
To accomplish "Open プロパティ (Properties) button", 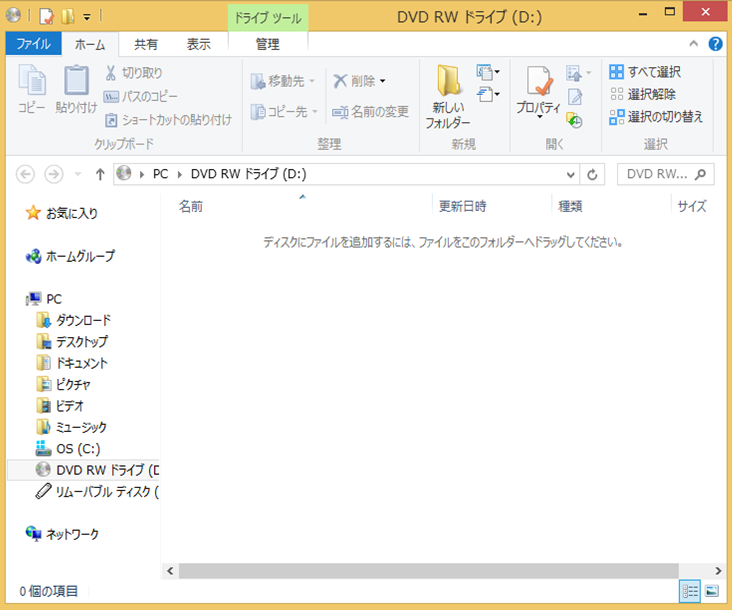I will pos(538,91).
